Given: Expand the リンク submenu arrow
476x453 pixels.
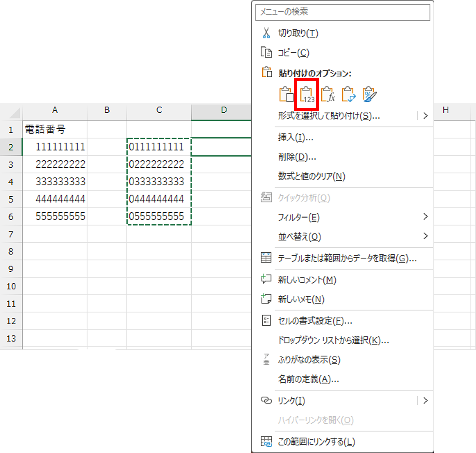Looking at the screenshot, I should point(425,401).
